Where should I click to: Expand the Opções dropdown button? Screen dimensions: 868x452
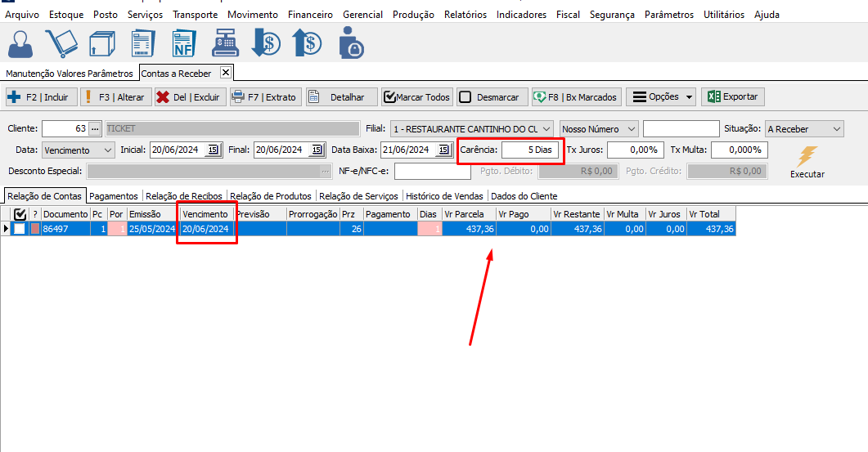[x=661, y=97]
